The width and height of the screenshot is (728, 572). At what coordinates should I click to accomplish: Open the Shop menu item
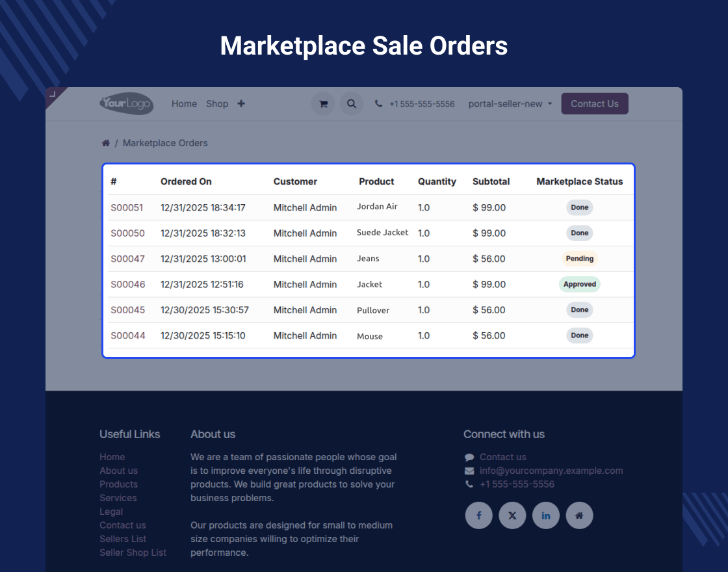pos(217,104)
